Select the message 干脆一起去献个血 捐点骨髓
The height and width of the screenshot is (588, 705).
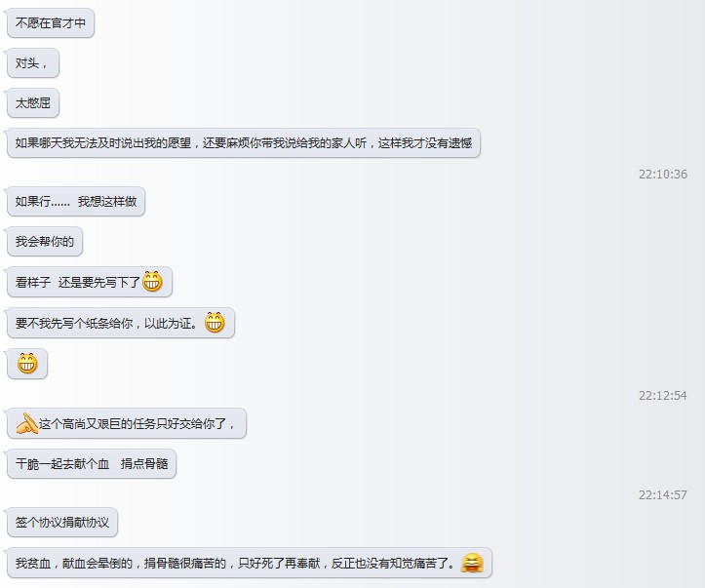(x=92, y=464)
